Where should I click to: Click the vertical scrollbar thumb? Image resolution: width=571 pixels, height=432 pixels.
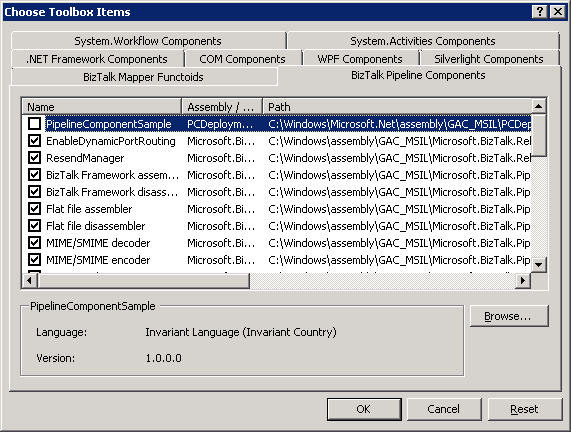pos(539,136)
